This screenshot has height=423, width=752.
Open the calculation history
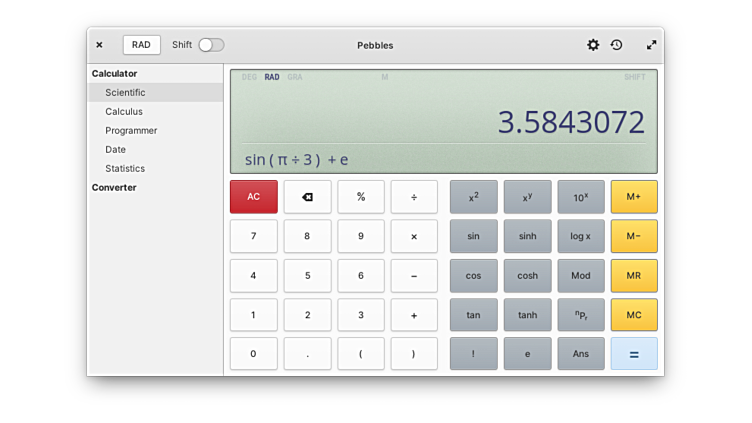click(x=616, y=45)
